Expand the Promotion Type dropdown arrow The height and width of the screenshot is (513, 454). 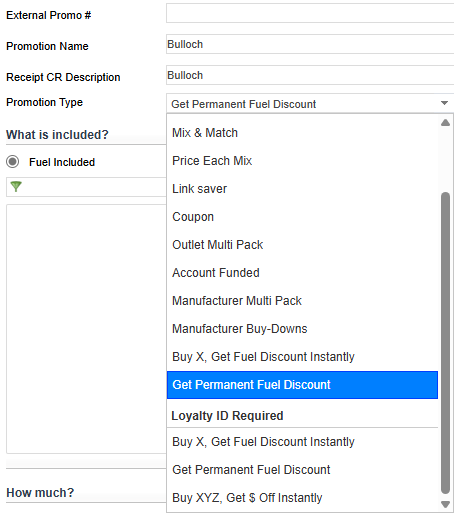(444, 103)
